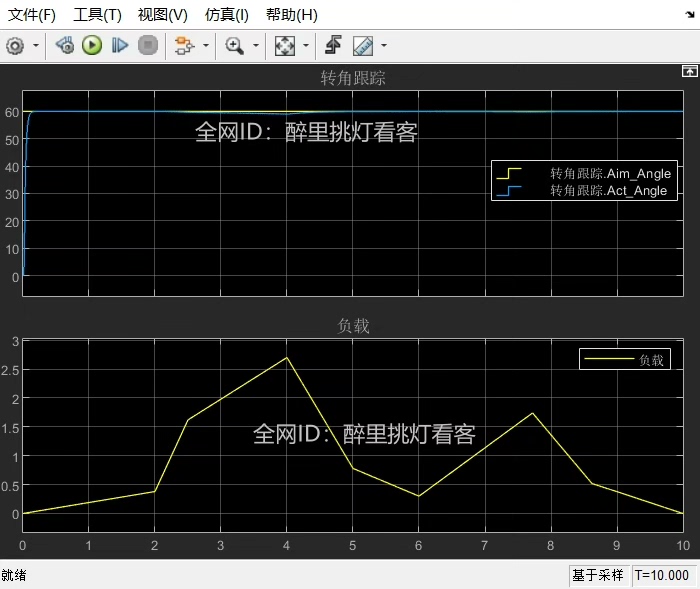Image resolution: width=700 pixels, height=589 pixels.
Task: Click the load peak at time 4
Action: 287,358
